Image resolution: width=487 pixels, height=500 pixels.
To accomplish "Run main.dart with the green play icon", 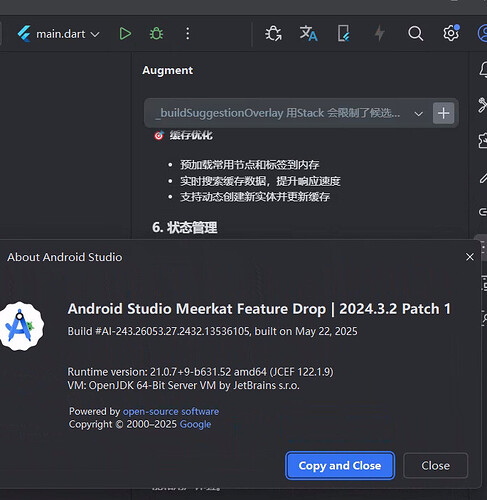I will click(125, 34).
